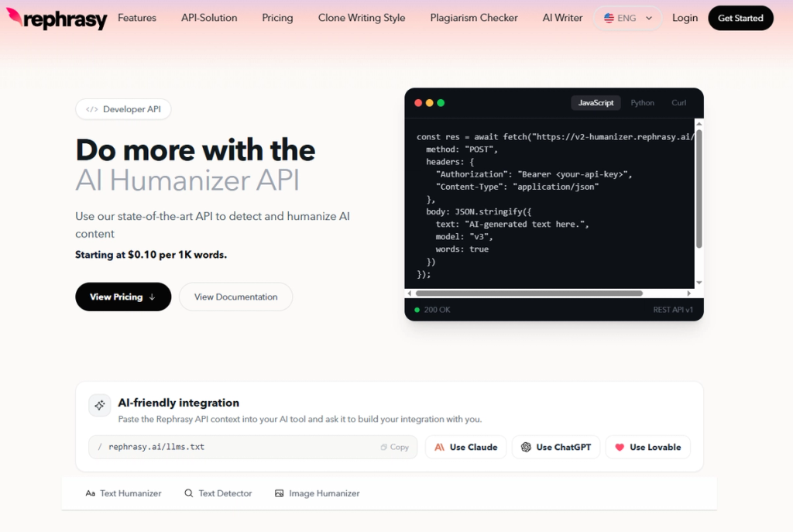This screenshot has width=793, height=532.
Task: Click the Get Started button
Action: point(740,19)
